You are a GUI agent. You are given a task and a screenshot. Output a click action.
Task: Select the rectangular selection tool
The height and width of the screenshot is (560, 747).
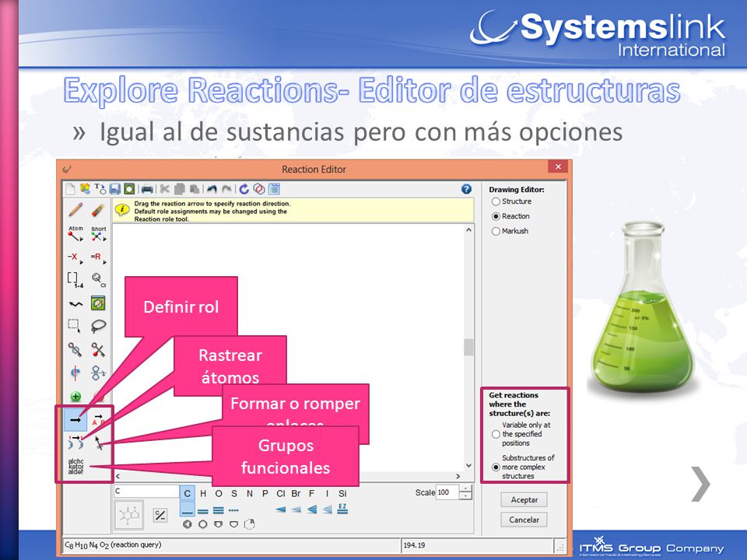click(75, 326)
